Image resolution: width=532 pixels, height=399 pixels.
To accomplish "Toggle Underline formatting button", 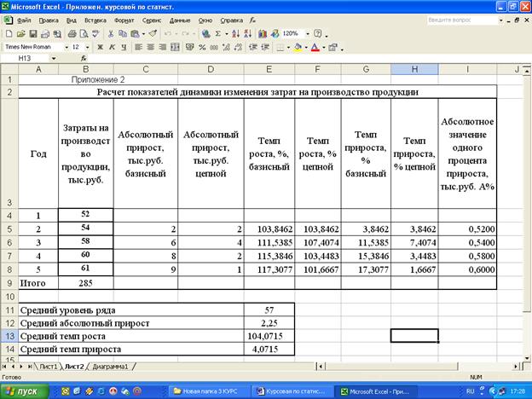I will 124,47.
